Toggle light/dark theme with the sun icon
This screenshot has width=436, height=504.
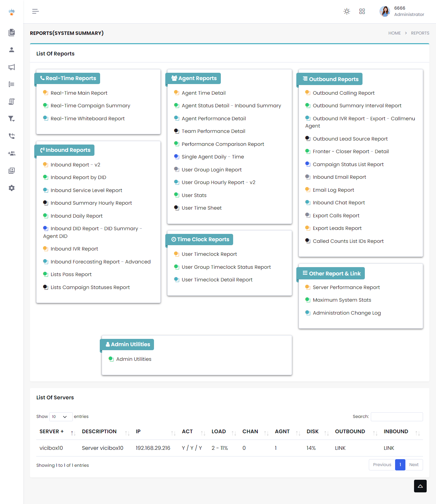tap(347, 11)
